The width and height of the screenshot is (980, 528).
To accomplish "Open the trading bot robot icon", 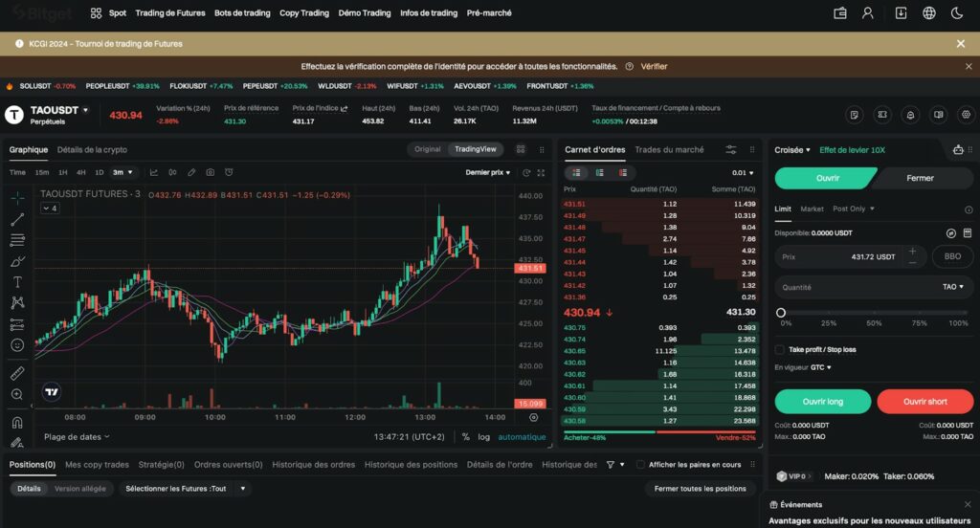I will (957, 149).
